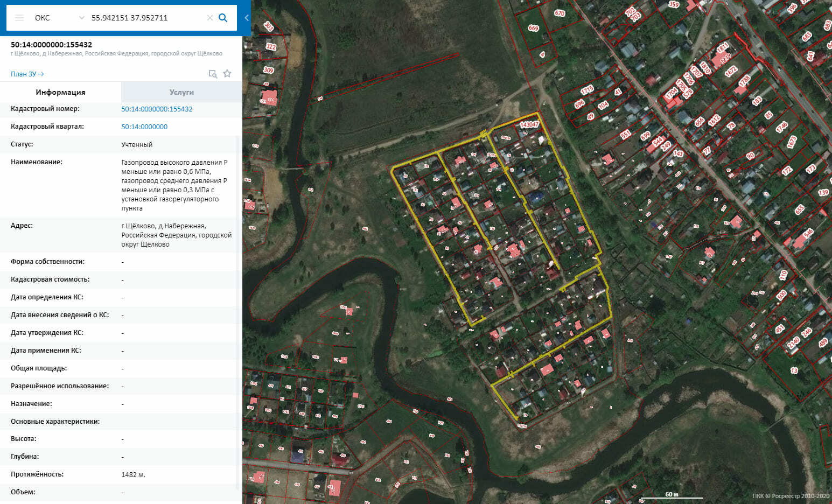This screenshot has width=832, height=504.
Task: Click the Статус label
Action: pos(22,144)
